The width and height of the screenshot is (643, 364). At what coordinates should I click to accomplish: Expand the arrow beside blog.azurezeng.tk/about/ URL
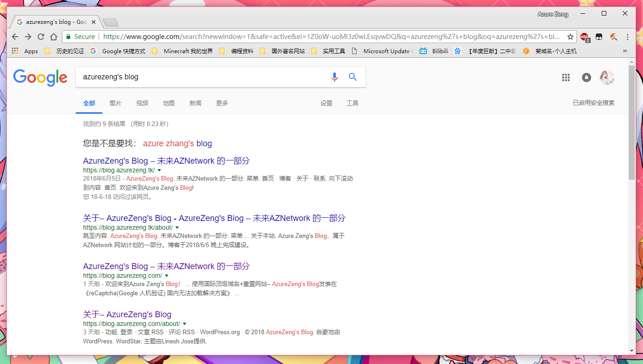click(x=177, y=227)
